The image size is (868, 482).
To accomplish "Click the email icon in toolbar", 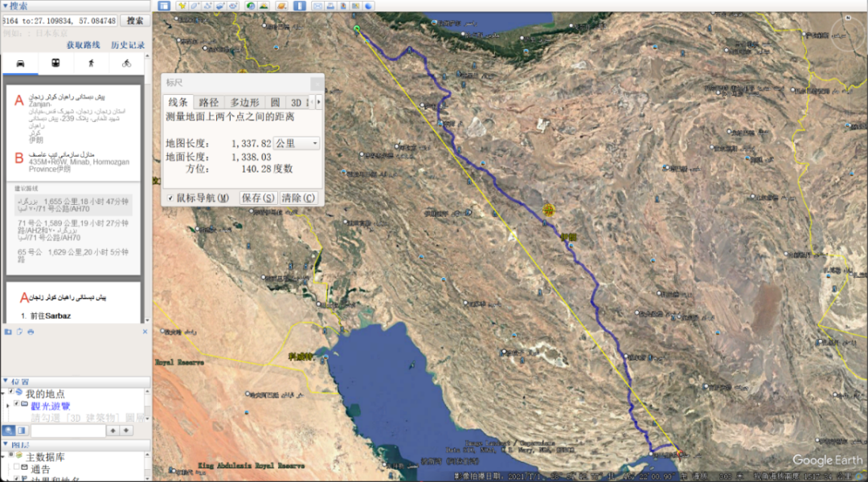I will coord(318,6).
